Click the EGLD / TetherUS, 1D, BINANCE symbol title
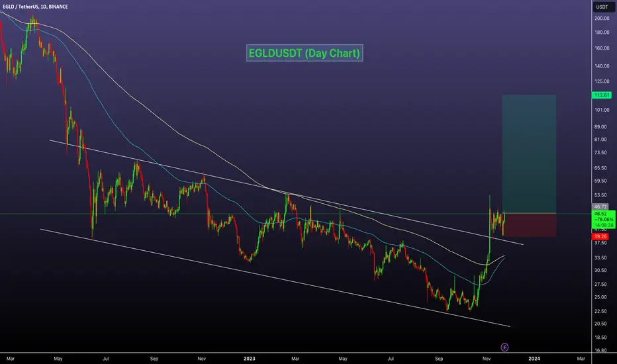The height and width of the screenshot is (364, 617). [x=35, y=7]
